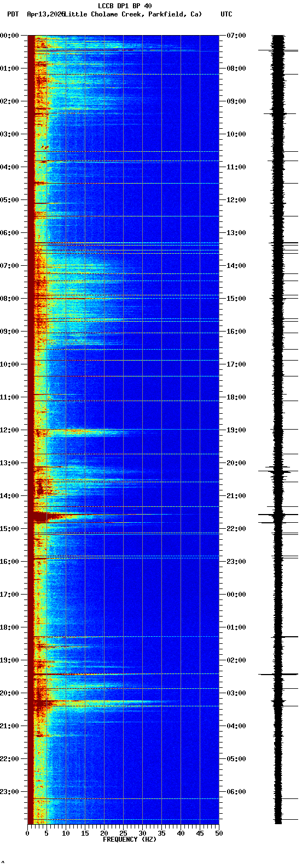Click the 0 Hz frequency axis tick label

point(27,833)
